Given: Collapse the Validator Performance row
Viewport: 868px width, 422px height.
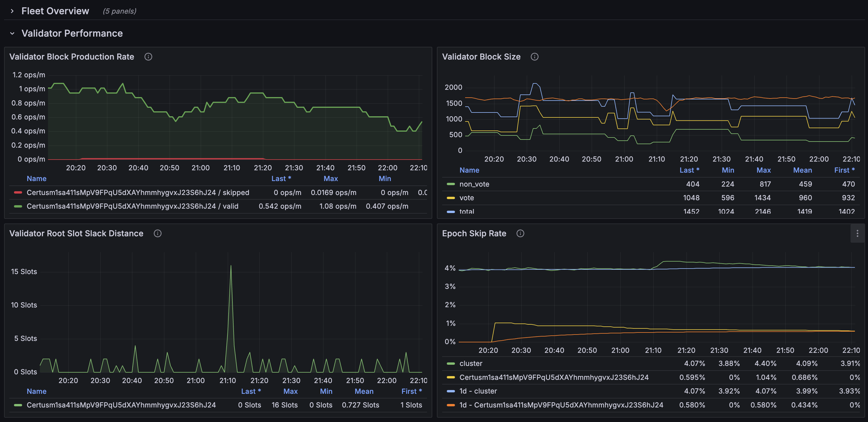Looking at the screenshot, I should point(12,33).
